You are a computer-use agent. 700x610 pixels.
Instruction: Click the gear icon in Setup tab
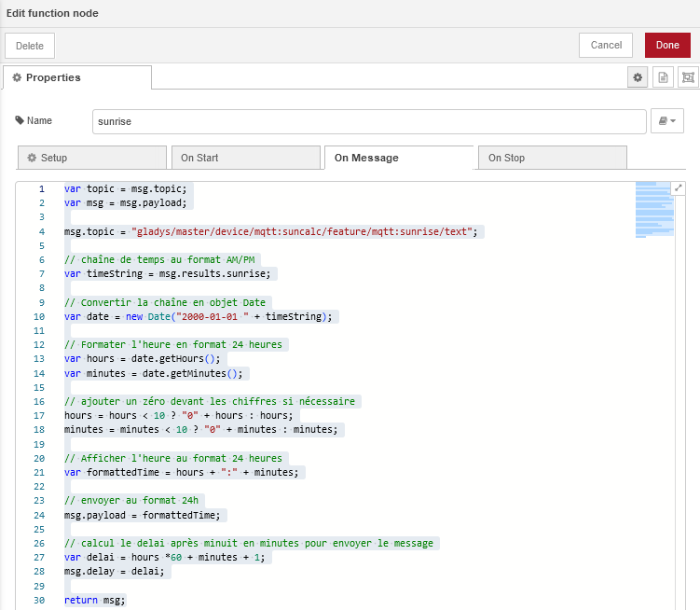(32, 159)
